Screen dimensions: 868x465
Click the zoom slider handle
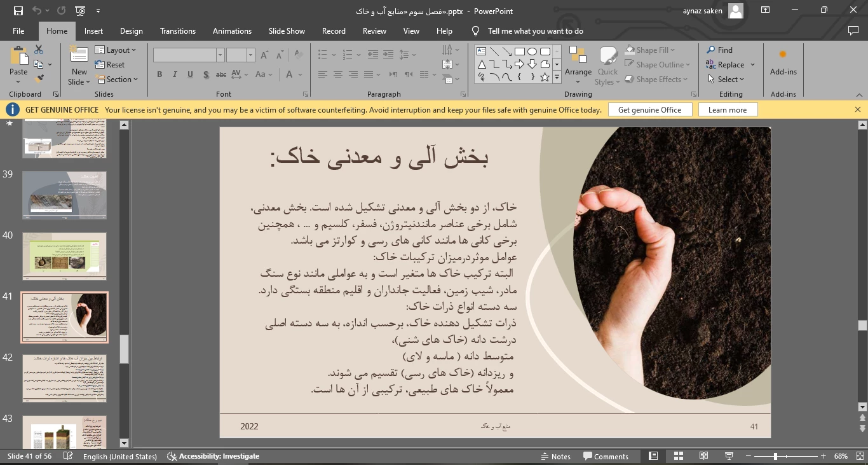click(775, 456)
